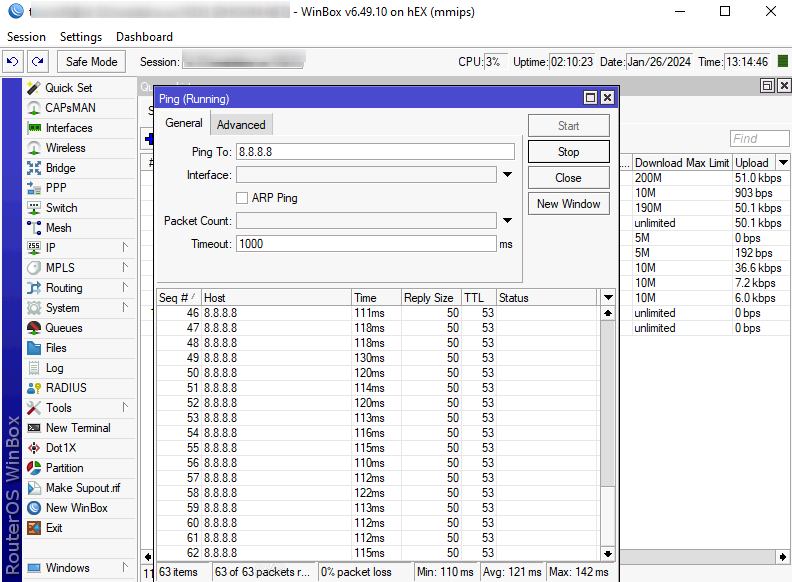
Task: Open the queue table columns dropdown
Action: click(x=783, y=162)
